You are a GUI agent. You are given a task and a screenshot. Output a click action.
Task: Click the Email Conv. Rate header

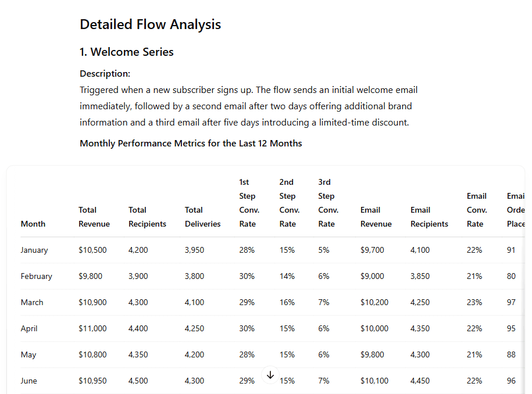477,210
